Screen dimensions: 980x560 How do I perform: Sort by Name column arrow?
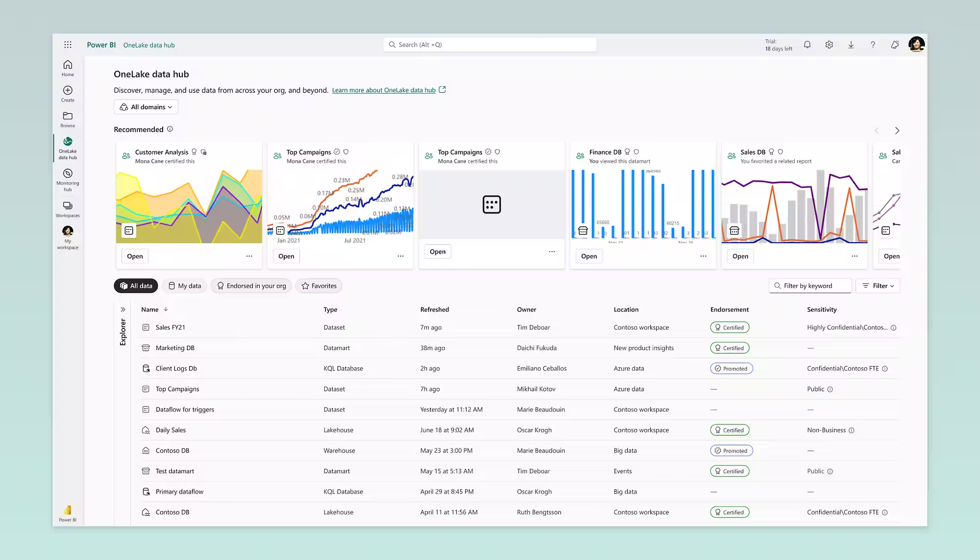[x=166, y=309]
